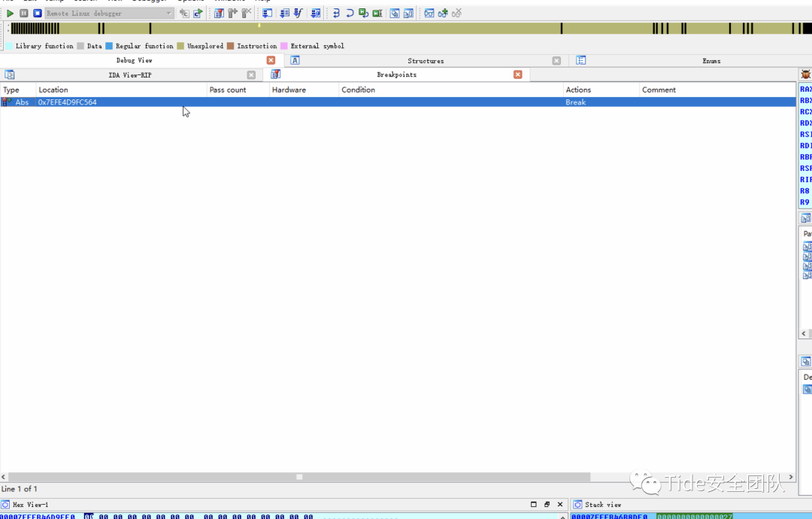The image size is (812, 519).
Task: Click the Hex View-1 title
Action: 31,505
